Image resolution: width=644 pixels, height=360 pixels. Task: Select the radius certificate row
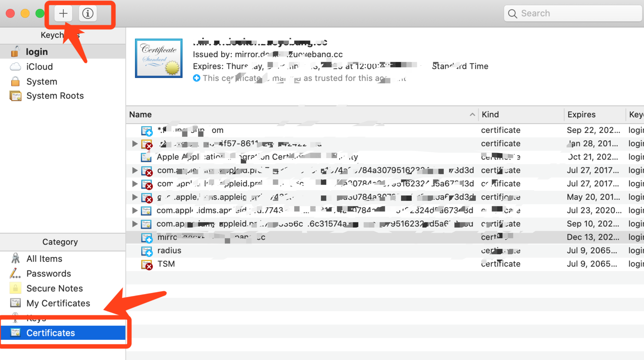pos(385,251)
